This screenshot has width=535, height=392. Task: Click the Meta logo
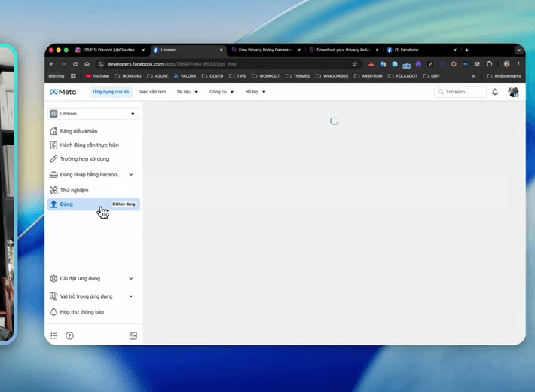tap(63, 92)
